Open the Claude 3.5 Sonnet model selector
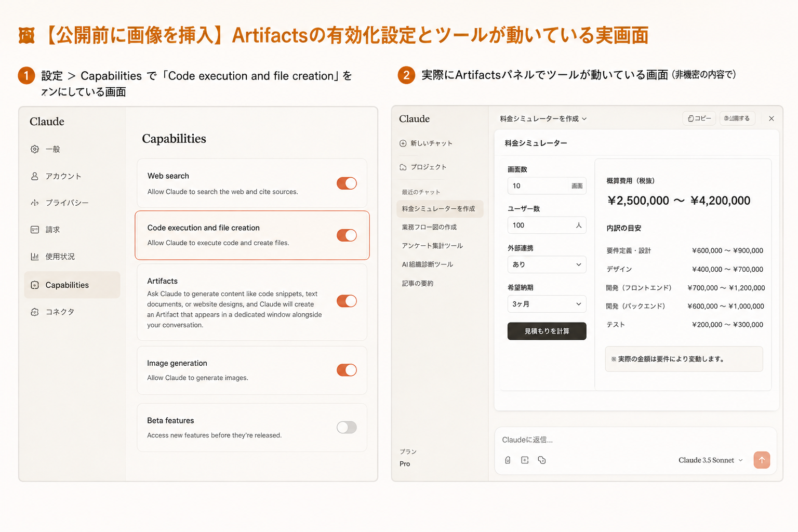The image size is (798, 532). [711, 460]
